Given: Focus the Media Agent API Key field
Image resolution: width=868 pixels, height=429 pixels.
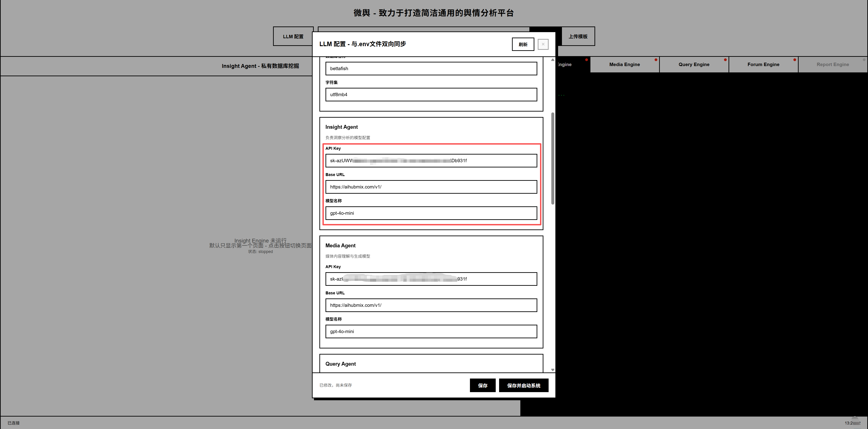Looking at the screenshot, I should [431, 279].
